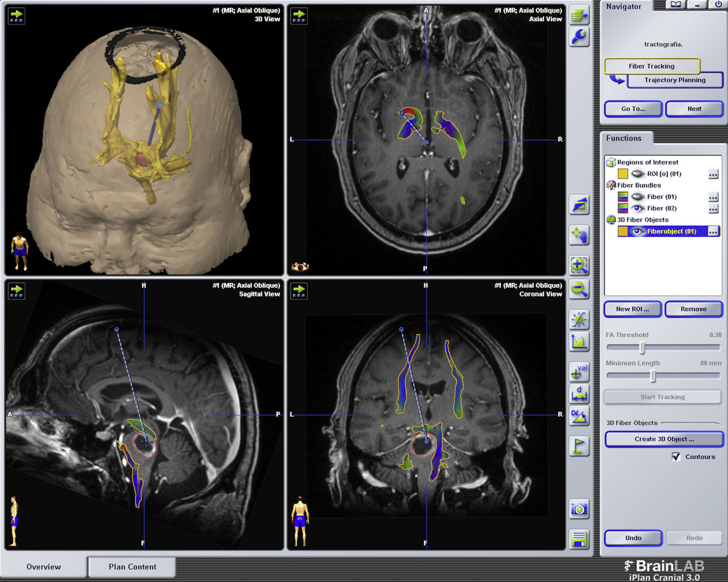728x582 pixels.
Task: Click the Create 3D Object button
Action: 664,439
